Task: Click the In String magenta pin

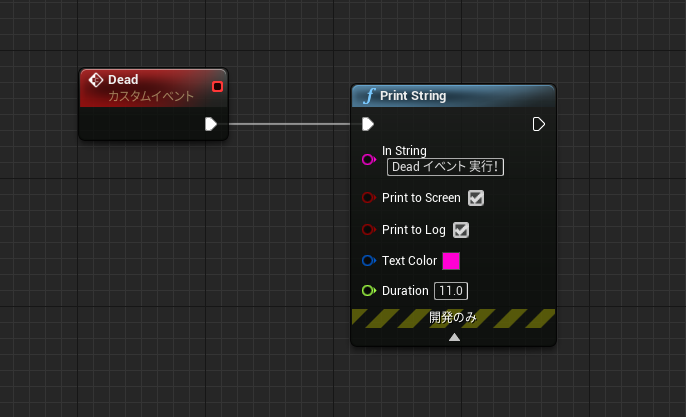Action: [x=369, y=159]
